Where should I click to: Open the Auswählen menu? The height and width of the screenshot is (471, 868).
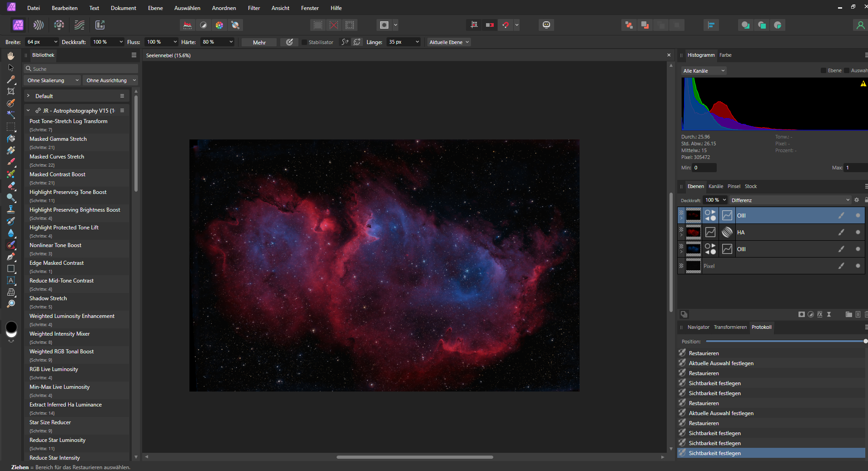click(x=187, y=8)
